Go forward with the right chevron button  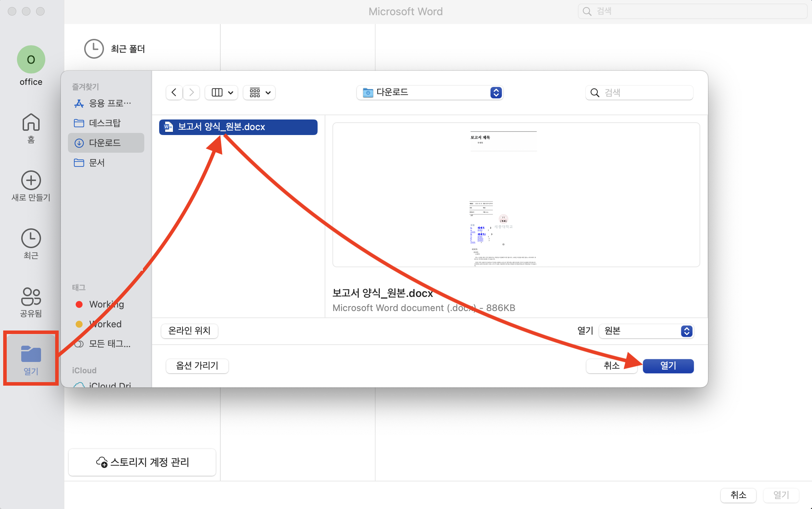tap(191, 93)
